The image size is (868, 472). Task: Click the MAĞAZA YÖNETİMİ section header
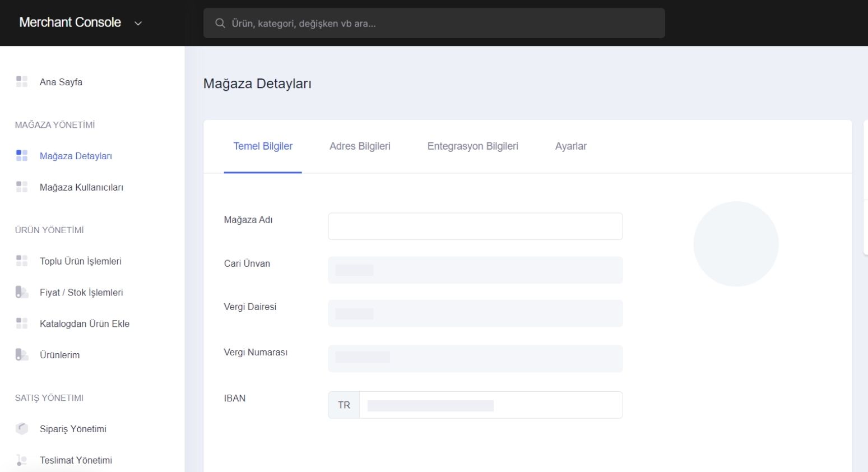pyautogui.click(x=55, y=125)
